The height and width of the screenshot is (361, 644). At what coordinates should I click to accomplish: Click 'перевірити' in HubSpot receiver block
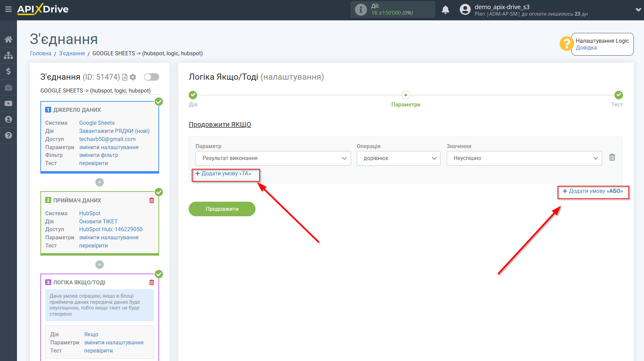click(93, 246)
